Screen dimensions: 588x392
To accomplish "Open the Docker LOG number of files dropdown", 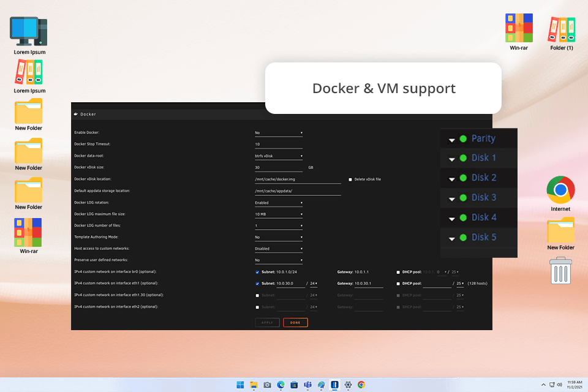I will (x=279, y=226).
